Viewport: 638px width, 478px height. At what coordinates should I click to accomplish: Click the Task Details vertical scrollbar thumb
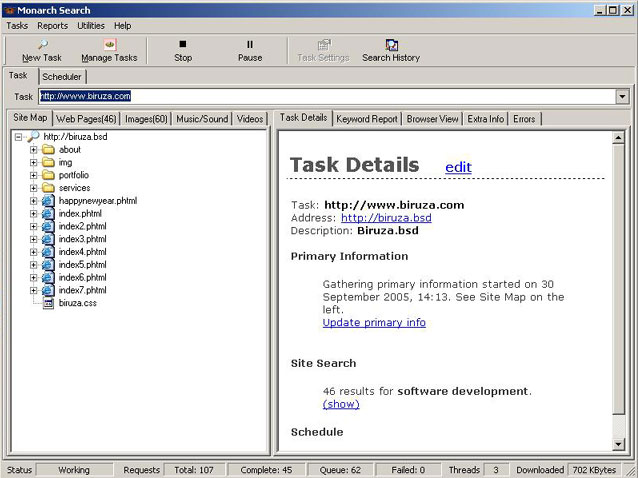618,279
